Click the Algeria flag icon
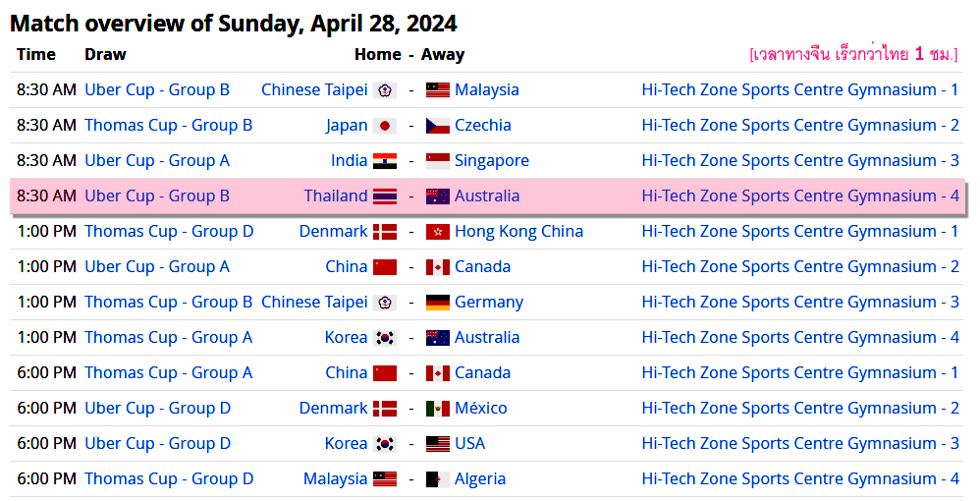980x501 pixels. tap(438, 479)
